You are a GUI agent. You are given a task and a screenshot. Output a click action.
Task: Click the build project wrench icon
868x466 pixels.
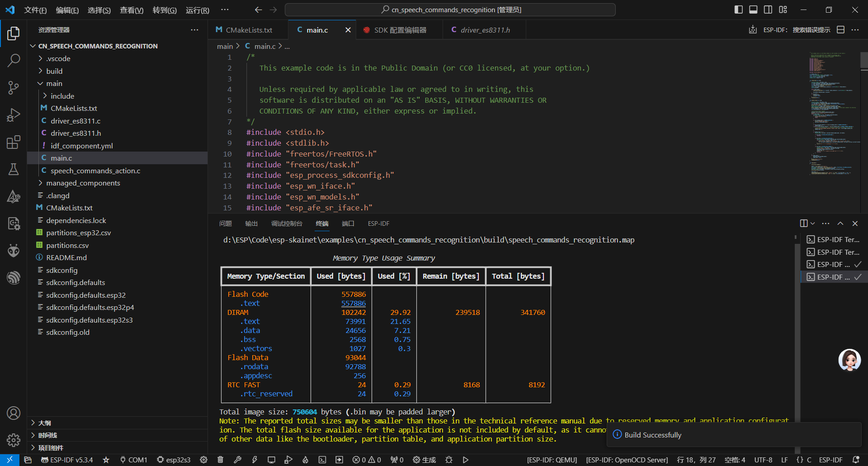(238, 460)
